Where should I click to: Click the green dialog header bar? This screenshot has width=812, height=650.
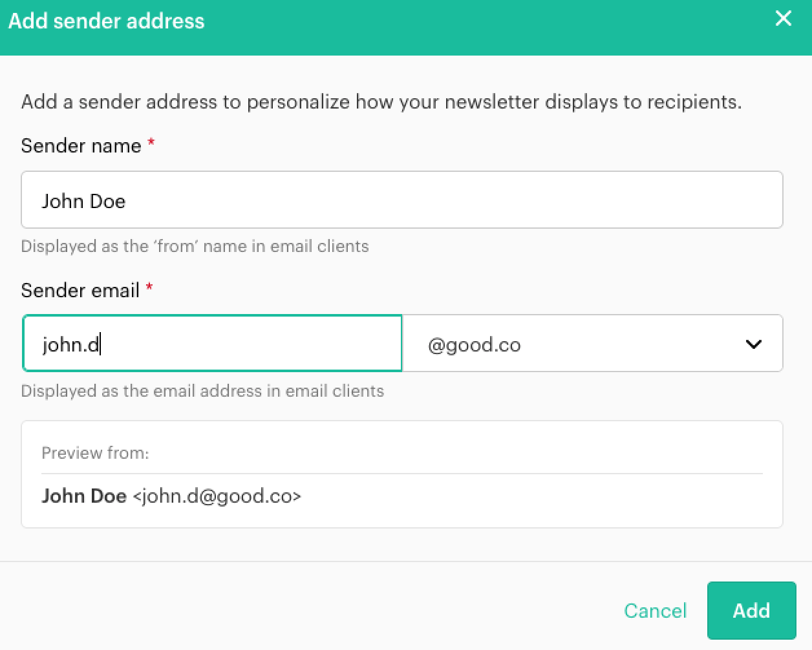[453, 26]
